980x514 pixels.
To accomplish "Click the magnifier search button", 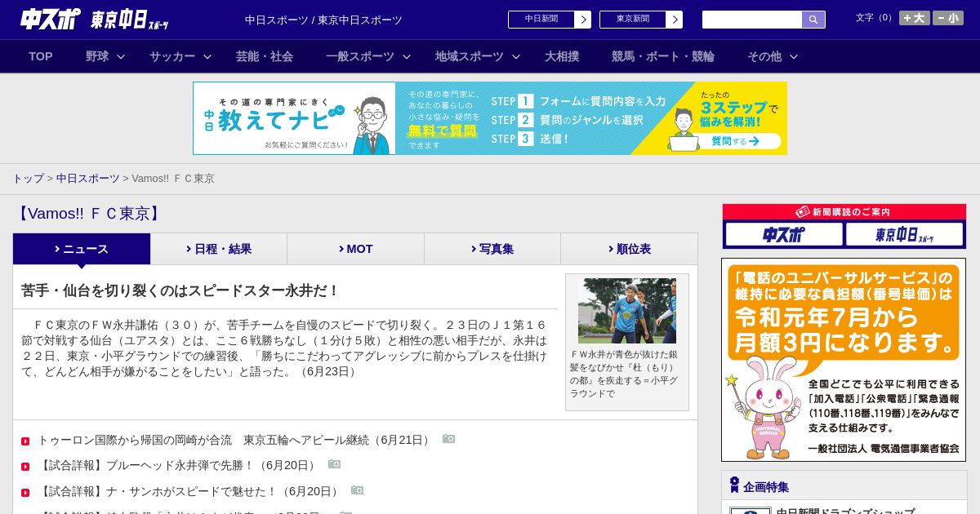I will coord(813,20).
